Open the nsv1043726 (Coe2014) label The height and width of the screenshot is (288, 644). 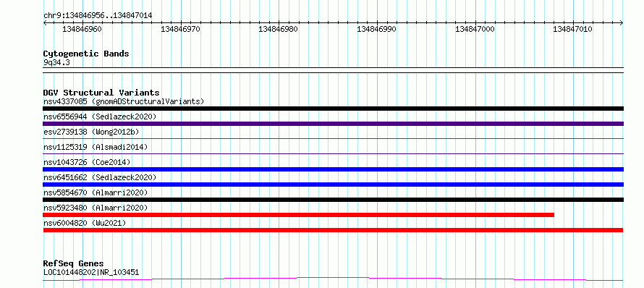[87, 162]
